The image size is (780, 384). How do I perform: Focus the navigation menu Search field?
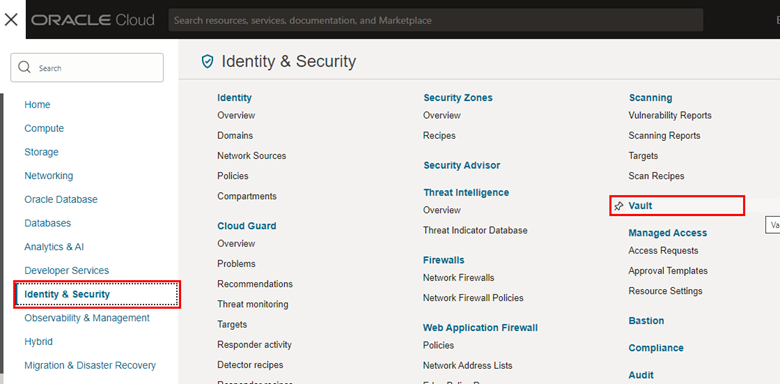pyautogui.click(x=87, y=68)
